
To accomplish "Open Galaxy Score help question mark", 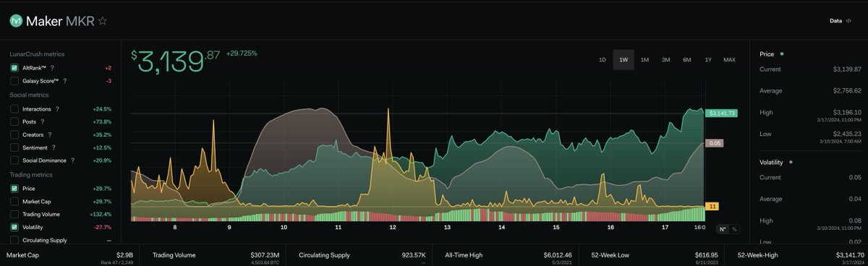I will coord(65,81).
